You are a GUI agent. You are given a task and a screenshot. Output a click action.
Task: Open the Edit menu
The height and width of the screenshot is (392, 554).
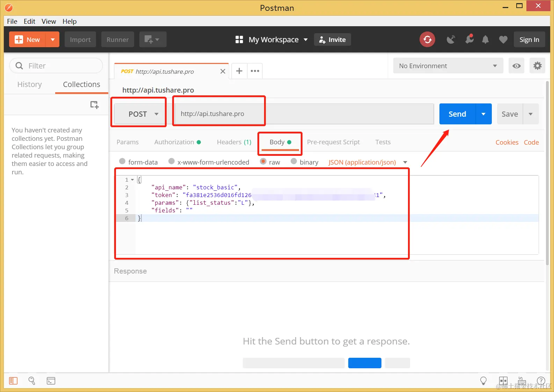[29, 21]
